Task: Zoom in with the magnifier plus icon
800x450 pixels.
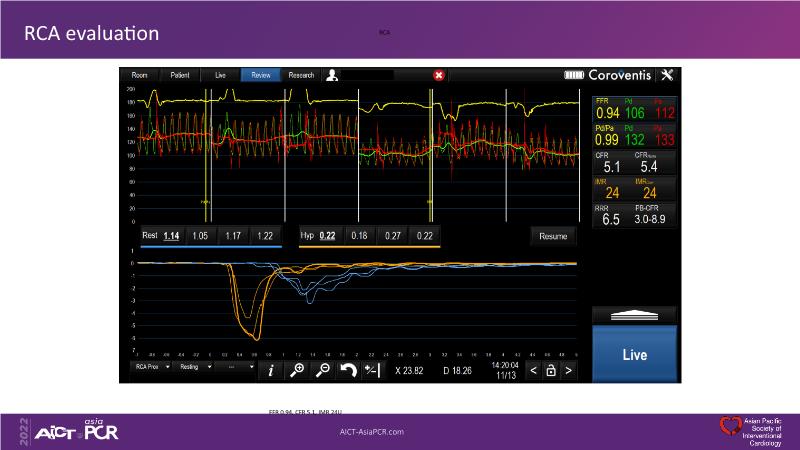Action: 297,370
